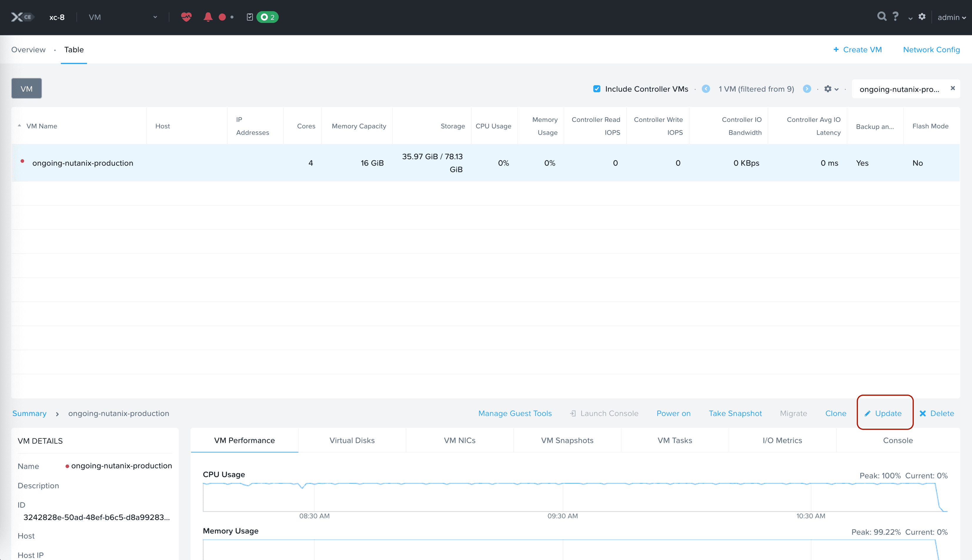Open the search magnifier icon
972x560 pixels.
[x=881, y=16]
